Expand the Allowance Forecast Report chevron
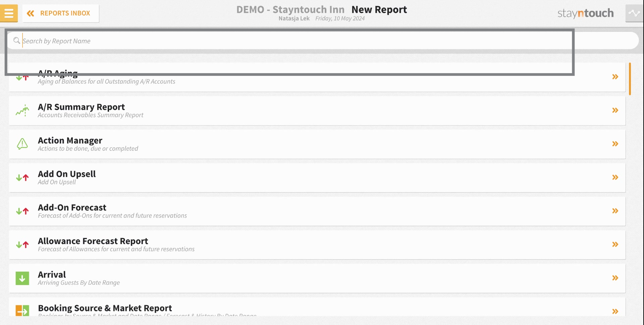644x325 pixels. point(615,244)
